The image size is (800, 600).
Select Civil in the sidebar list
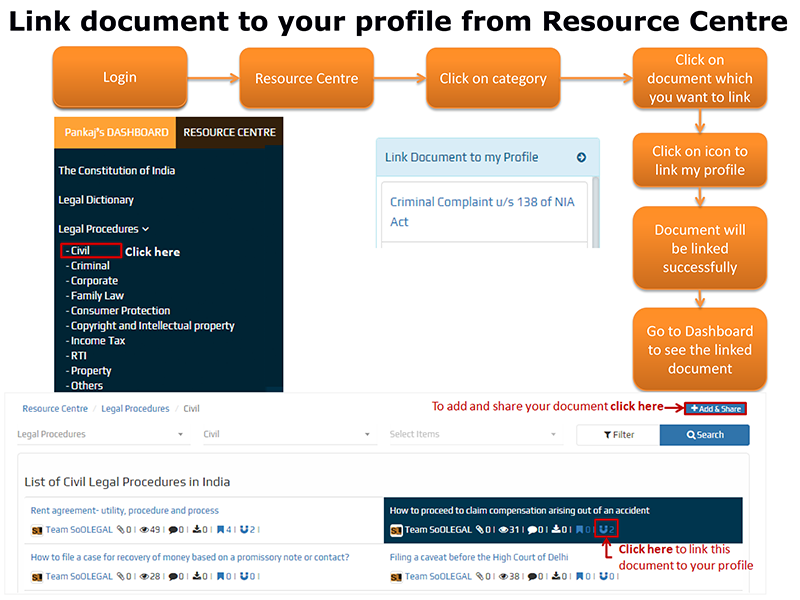pos(81,251)
